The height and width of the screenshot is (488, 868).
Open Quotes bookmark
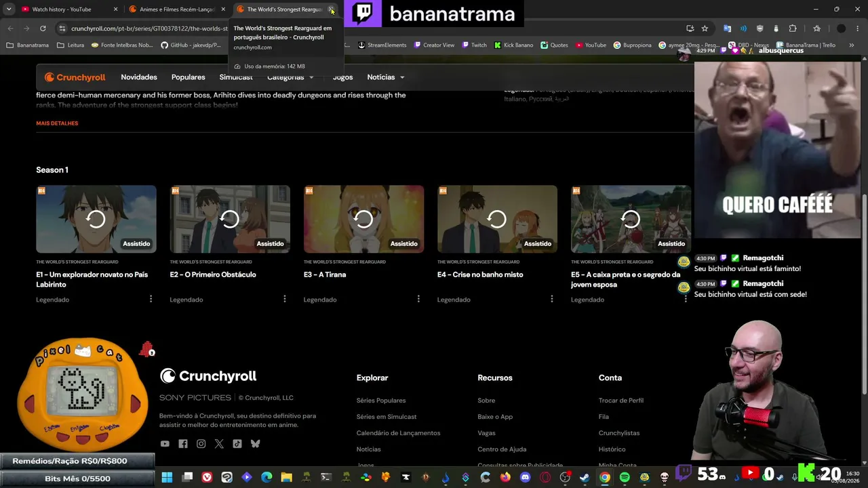click(x=554, y=45)
